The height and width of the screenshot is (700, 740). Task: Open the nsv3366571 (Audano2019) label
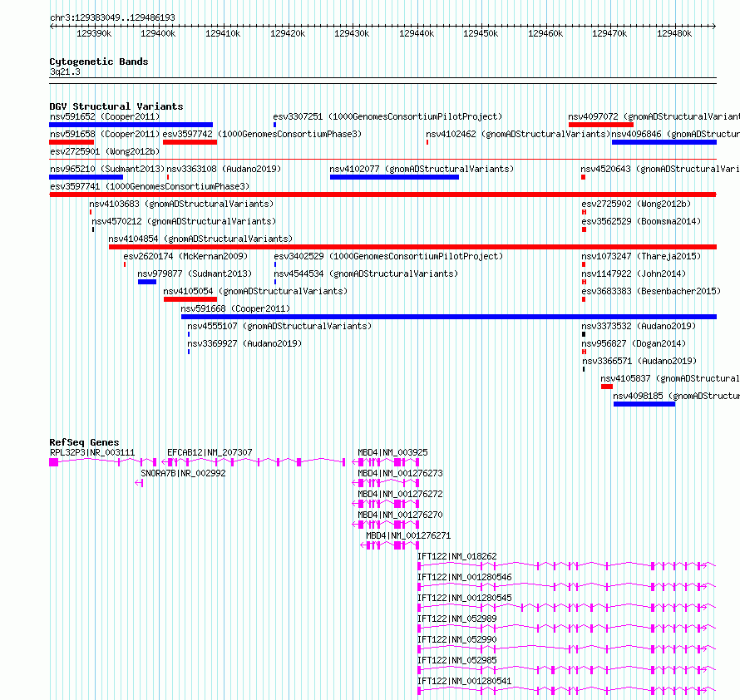[x=639, y=361]
